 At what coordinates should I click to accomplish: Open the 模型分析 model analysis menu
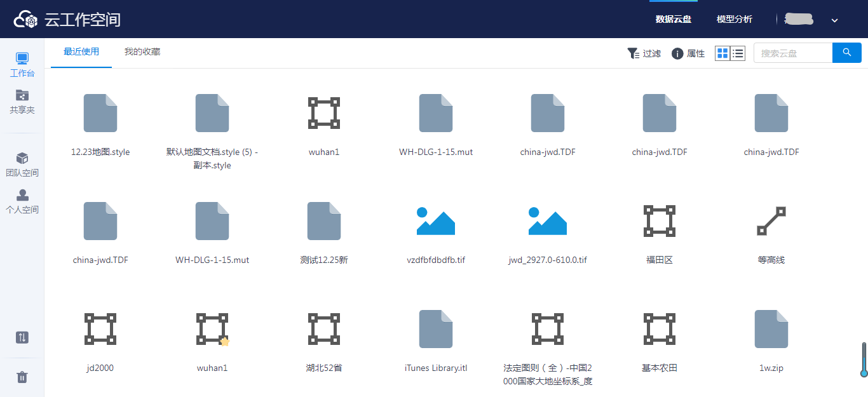(735, 19)
